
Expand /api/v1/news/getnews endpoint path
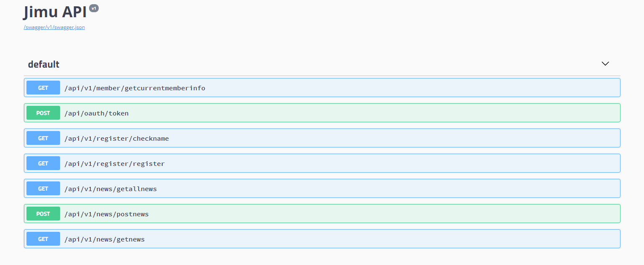[105, 239]
